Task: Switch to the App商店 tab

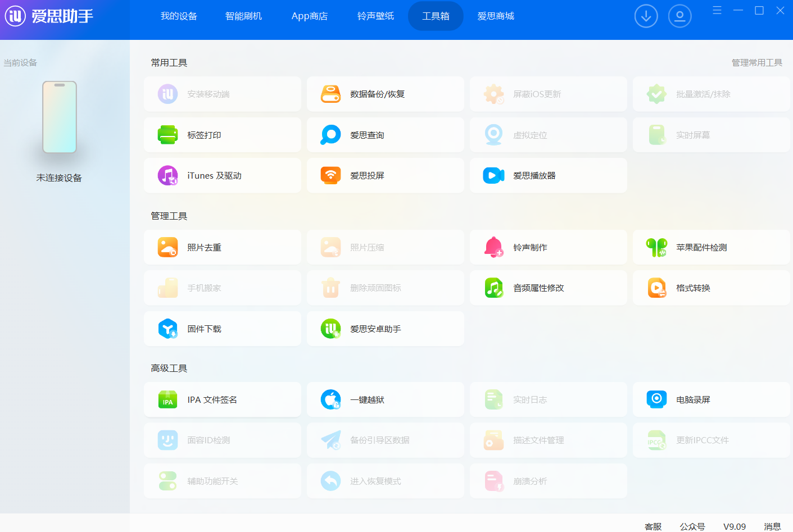Action: click(309, 16)
